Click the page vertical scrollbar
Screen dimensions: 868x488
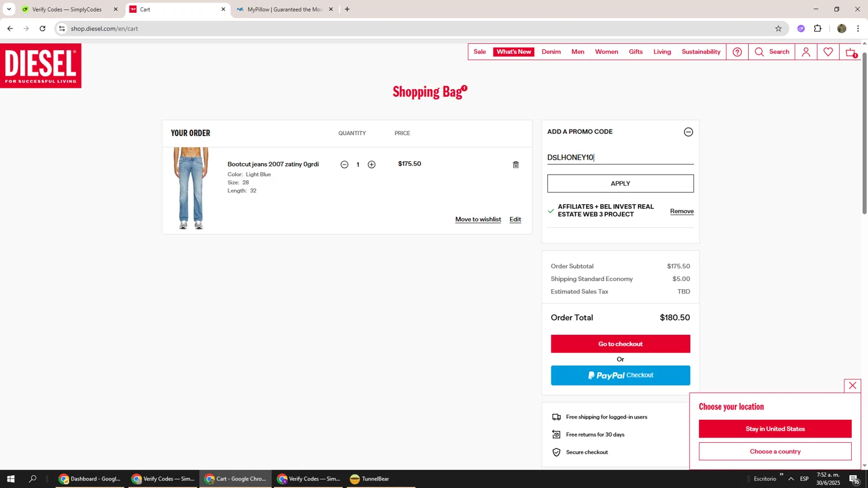(x=865, y=133)
